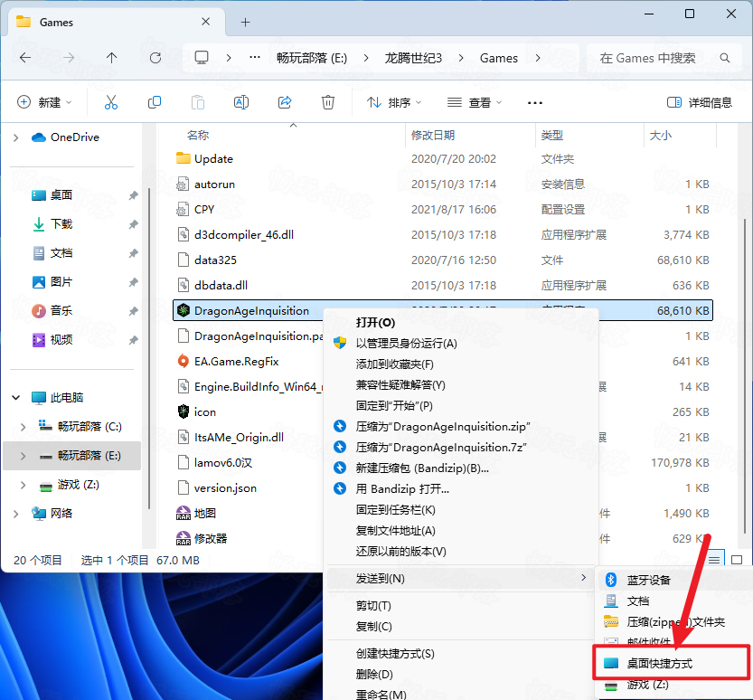
Task: Choose 压缩为 DragonAgeInquisition.zip
Action: coord(443,427)
